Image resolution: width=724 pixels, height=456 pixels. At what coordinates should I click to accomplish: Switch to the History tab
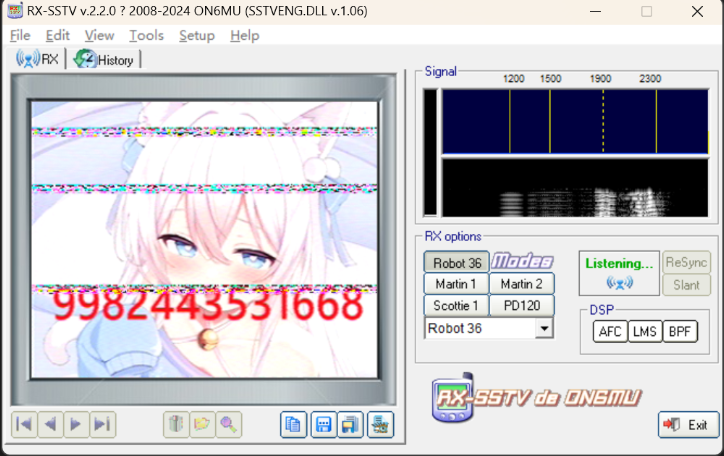click(104, 60)
